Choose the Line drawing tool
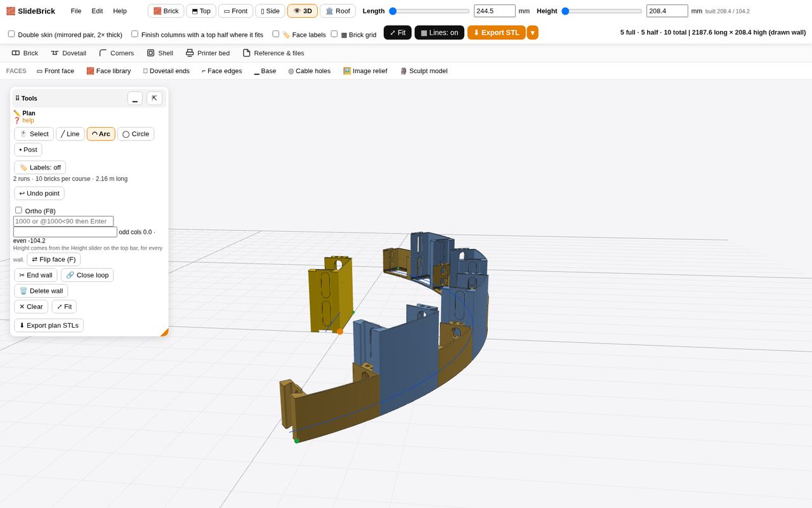 [x=70, y=134]
